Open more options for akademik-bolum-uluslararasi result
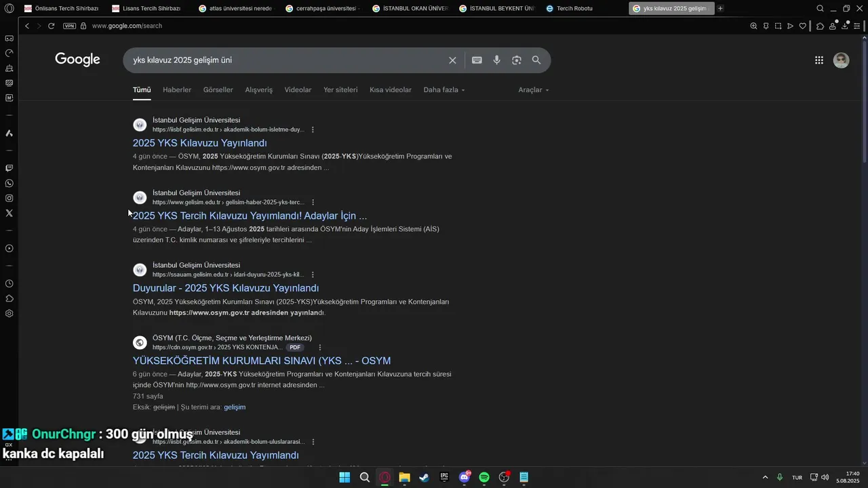 (x=313, y=441)
